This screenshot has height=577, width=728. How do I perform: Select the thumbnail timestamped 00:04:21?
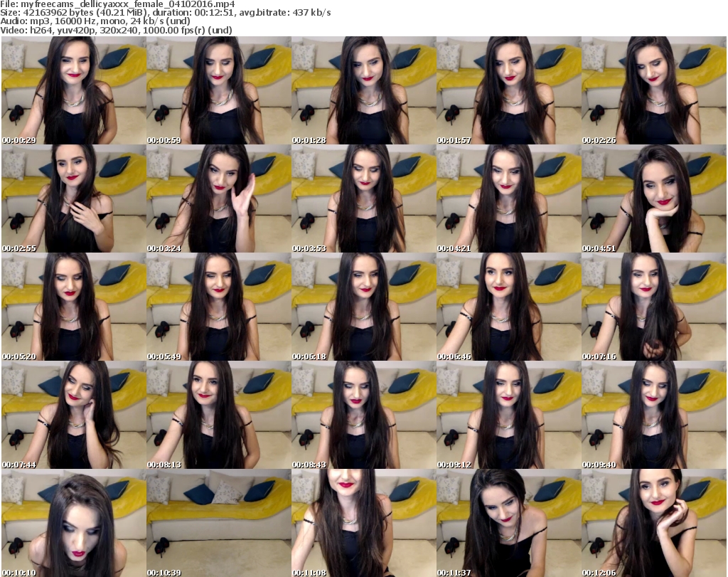pos(509,198)
